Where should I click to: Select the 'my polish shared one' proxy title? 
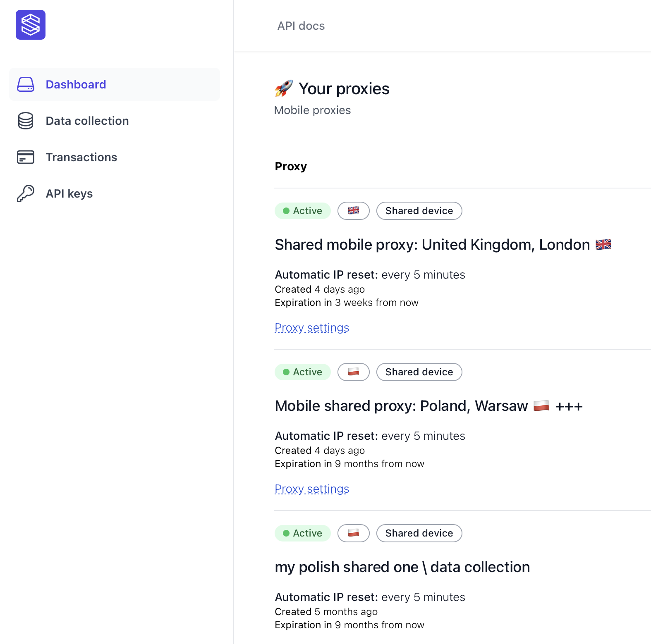pos(402,567)
